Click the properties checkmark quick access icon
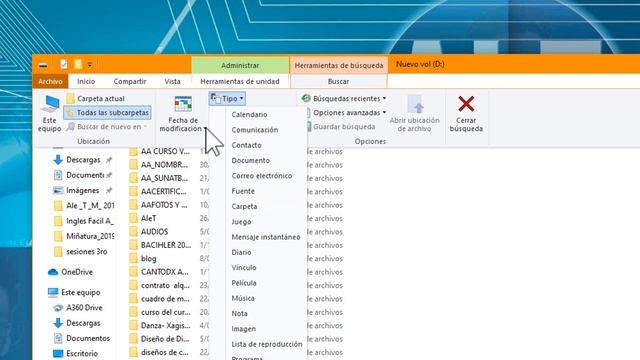The width and height of the screenshot is (640, 360). tap(64, 64)
